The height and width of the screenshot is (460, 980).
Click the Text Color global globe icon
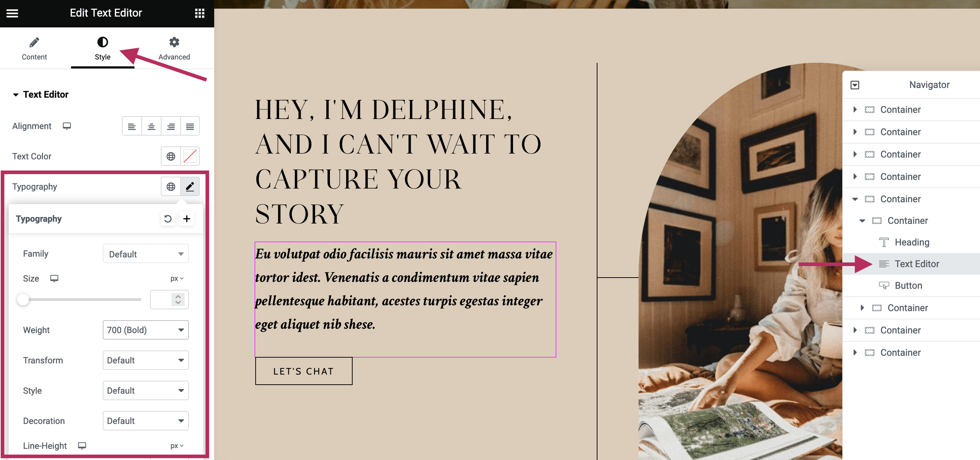pyautogui.click(x=171, y=156)
